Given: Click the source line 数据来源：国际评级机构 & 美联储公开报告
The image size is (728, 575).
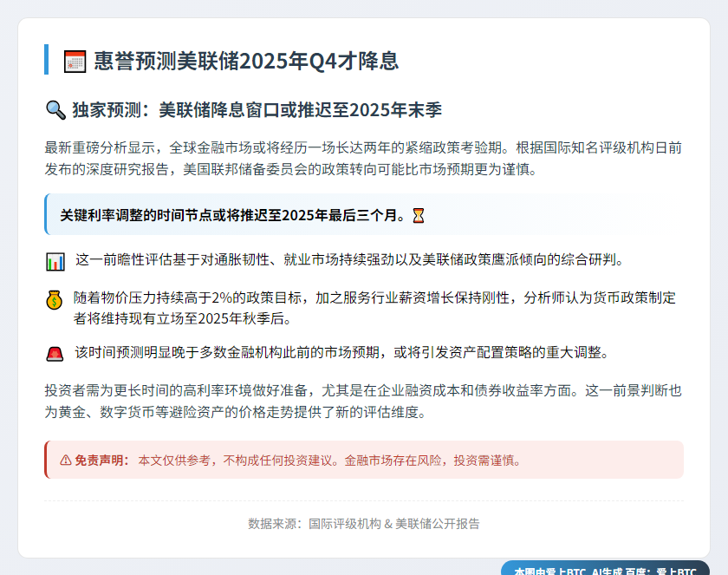Looking at the screenshot, I should 363,524.
